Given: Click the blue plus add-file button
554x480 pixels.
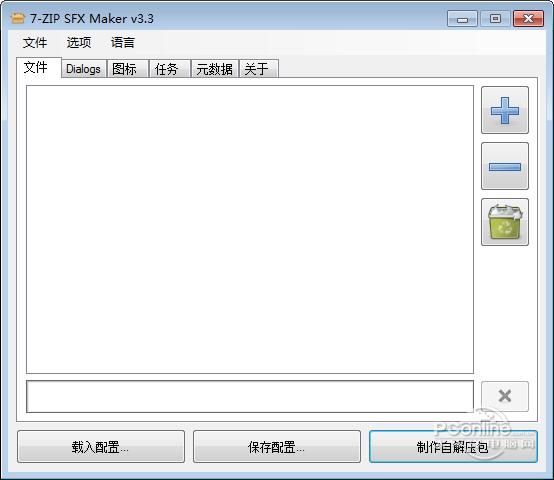Looking at the screenshot, I should (505, 110).
